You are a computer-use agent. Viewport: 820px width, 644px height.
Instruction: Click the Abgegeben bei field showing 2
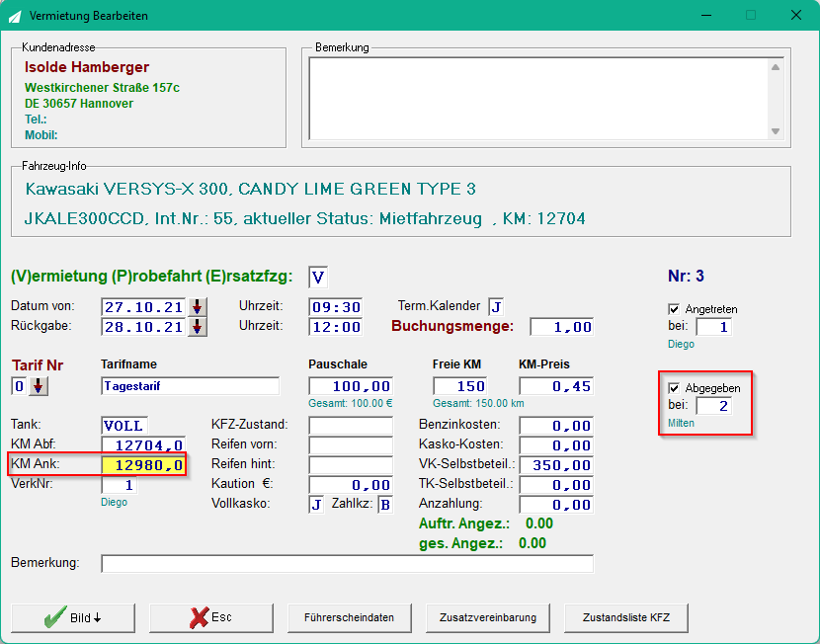[x=714, y=406]
